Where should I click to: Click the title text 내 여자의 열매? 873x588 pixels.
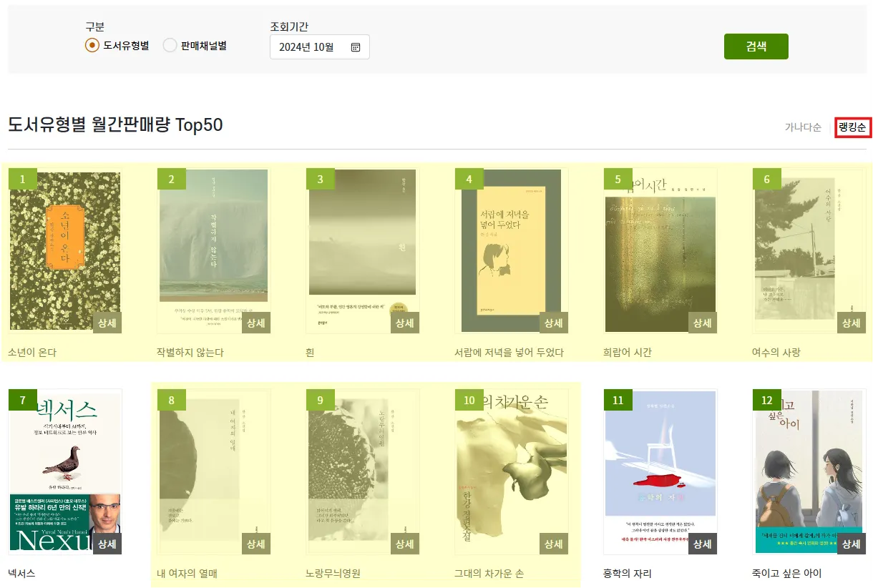coord(187,574)
